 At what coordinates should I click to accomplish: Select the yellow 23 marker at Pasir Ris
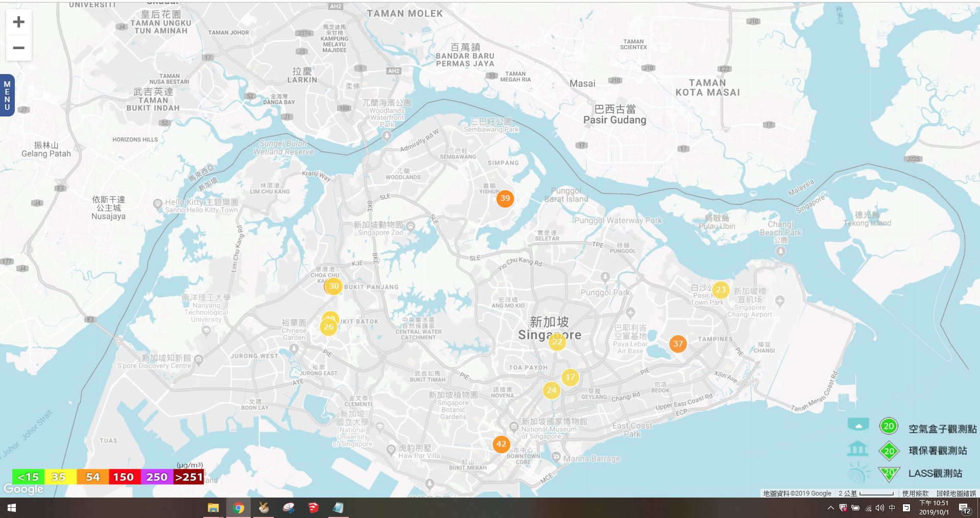720,290
